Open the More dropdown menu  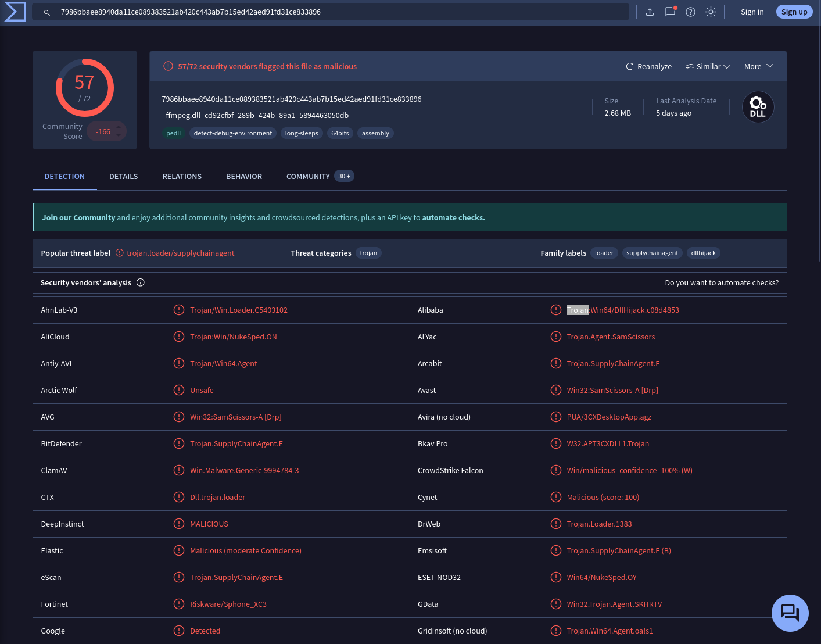click(x=759, y=66)
